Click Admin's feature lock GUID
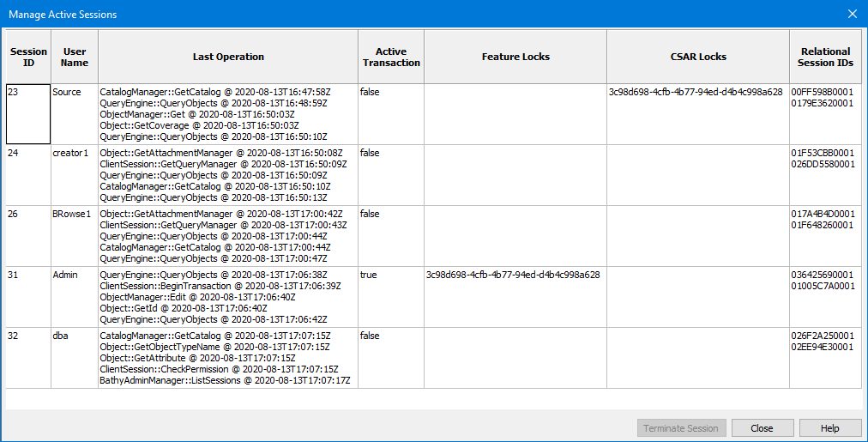 tap(512, 275)
